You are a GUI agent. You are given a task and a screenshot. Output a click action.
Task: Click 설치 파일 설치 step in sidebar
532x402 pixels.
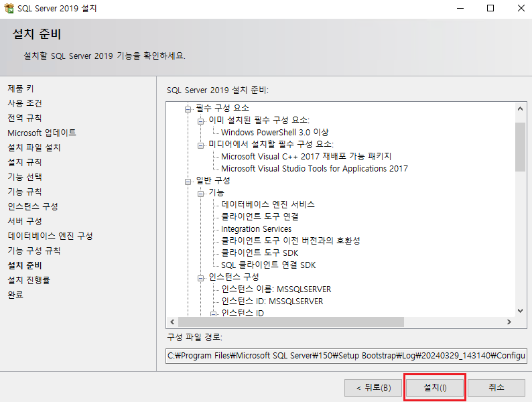pos(34,147)
